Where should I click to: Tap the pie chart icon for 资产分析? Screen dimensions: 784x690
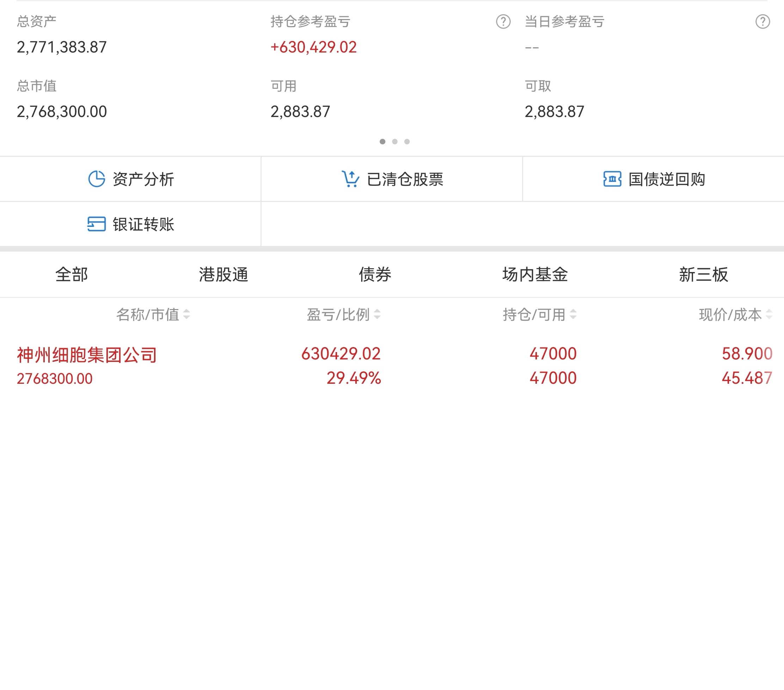click(96, 179)
